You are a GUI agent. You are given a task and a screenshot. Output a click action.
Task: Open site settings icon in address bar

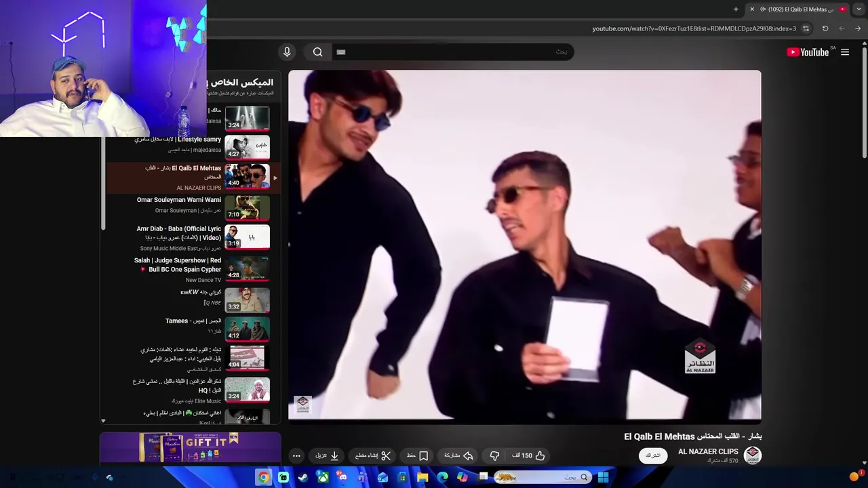click(x=806, y=28)
